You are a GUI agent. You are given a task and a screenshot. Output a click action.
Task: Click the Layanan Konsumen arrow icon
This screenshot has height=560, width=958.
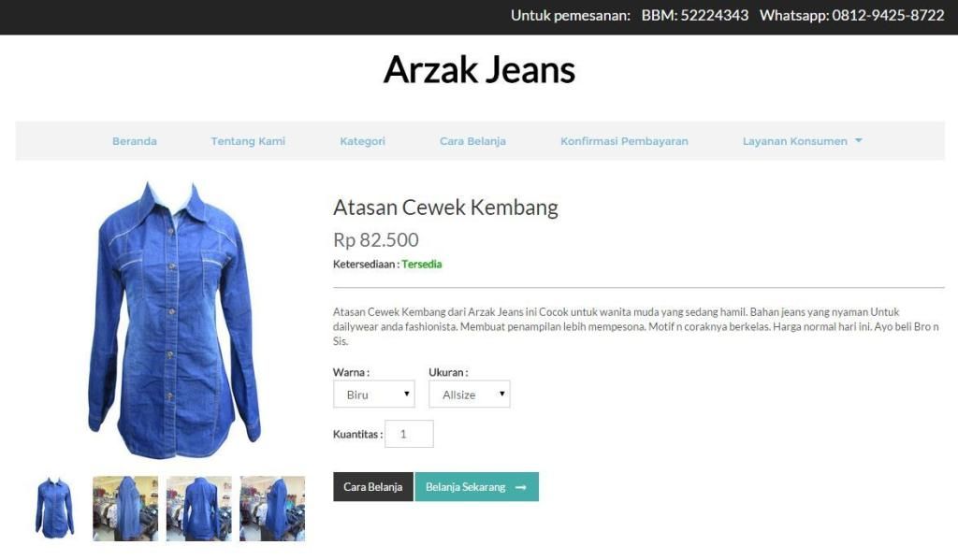point(859,141)
